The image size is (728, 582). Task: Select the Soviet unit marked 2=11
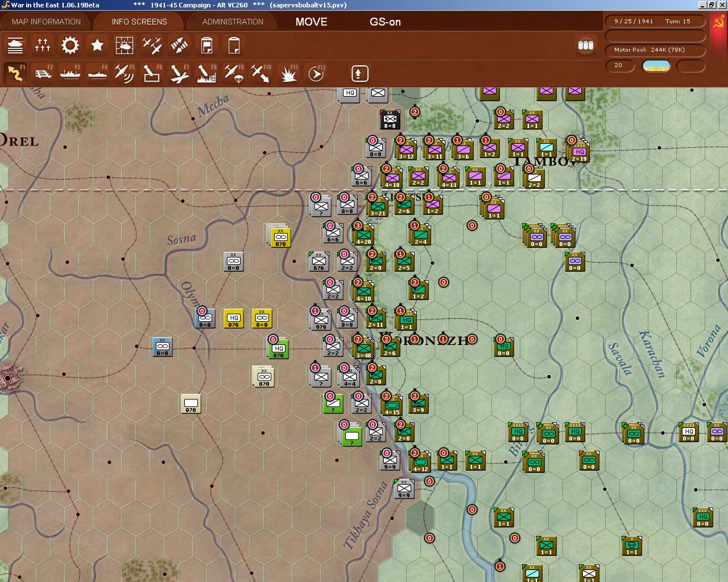click(x=376, y=318)
